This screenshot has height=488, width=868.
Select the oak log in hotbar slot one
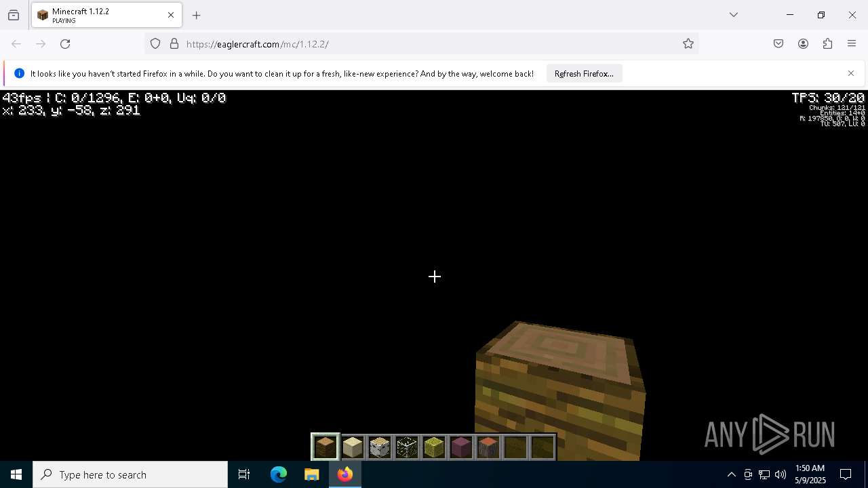coord(325,447)
